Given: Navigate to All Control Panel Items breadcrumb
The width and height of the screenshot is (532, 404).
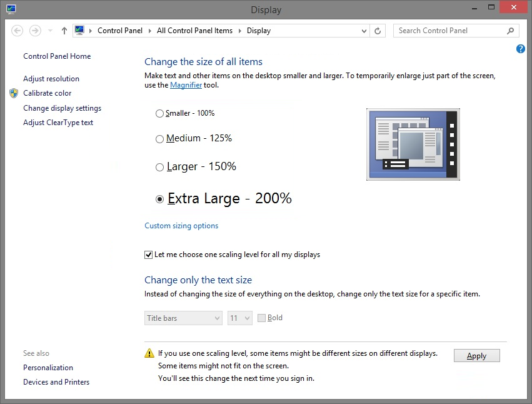Looking at the screenshot, I should tap(194, 31).
